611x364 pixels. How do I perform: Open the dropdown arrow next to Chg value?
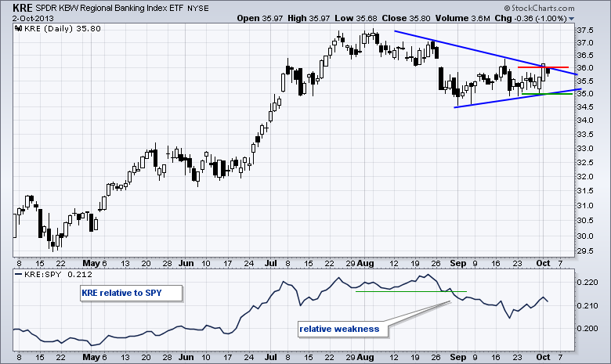coord(571,19)
